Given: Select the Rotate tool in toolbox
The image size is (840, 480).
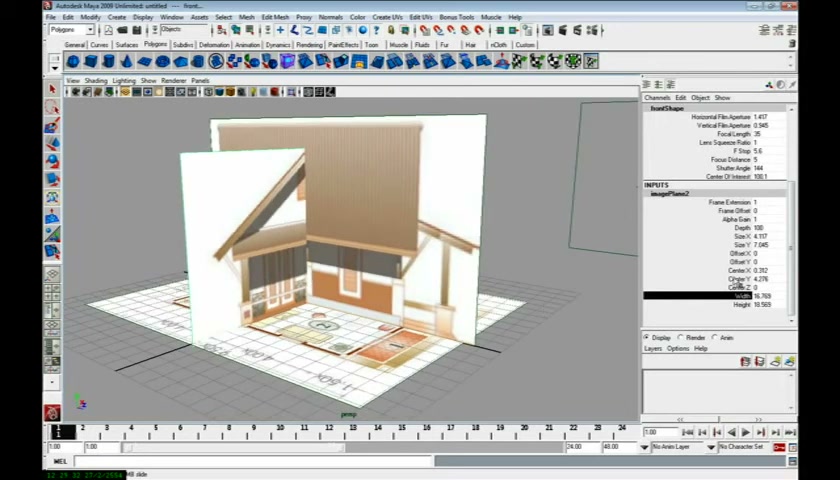Looking at the screenshot, I should click(x=52, y=161).
